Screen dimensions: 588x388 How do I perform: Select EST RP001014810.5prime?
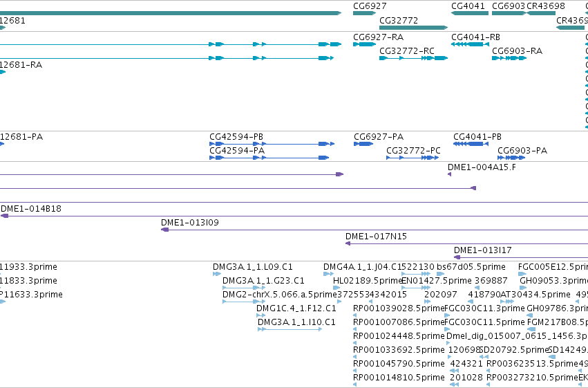(x=354, y=385)
